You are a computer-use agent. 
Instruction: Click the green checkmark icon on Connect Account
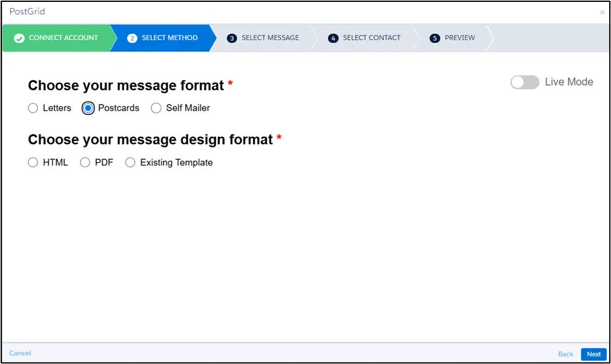point(19,38)
